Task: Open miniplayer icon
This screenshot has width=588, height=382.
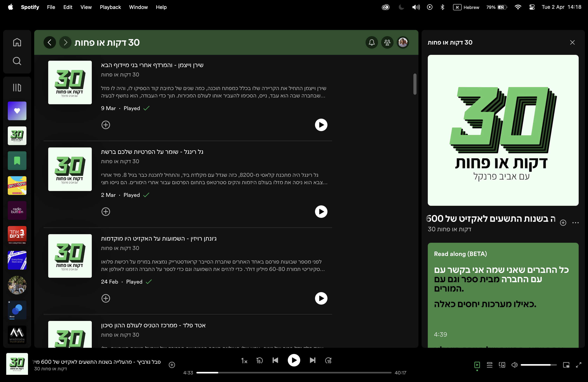Action: (x=566, y=365)
